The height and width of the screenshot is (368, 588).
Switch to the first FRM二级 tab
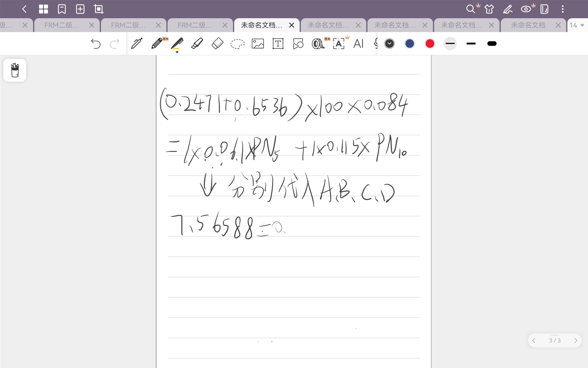click(62, 25)
